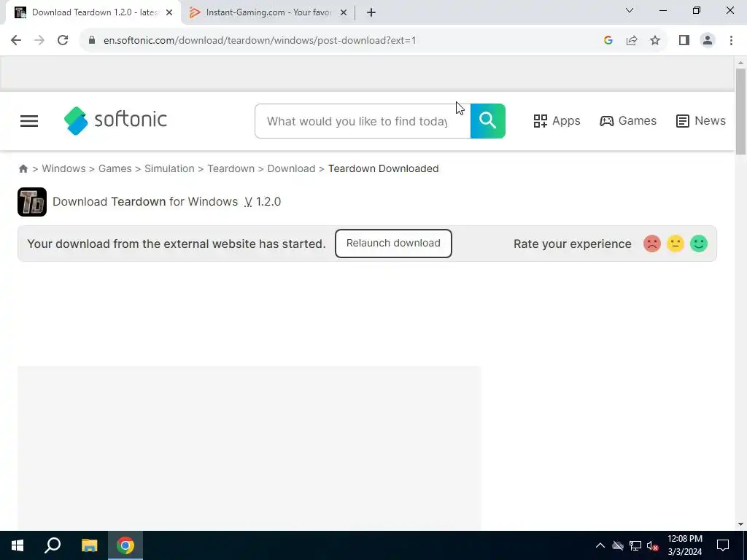The height and width of the screenshot is (560, 747).
Task: Click the cloud sync tray icon
Action: point(618,545)
